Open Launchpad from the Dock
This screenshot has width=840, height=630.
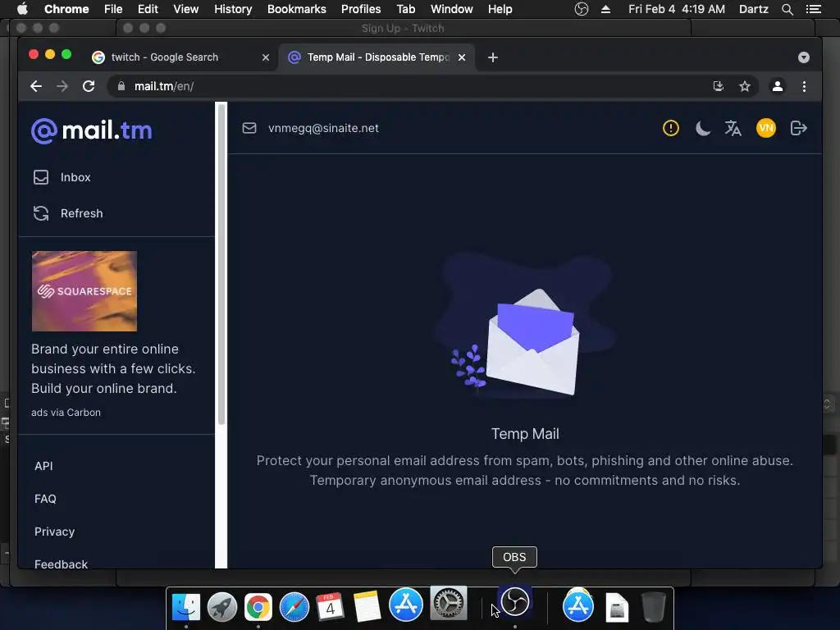click(222, 607)
